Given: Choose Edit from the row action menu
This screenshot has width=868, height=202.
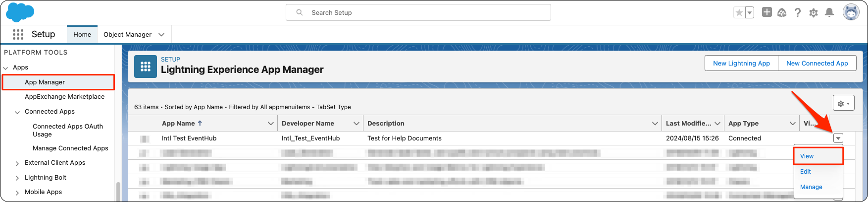Looking at the screenshot, I should coord(806,172).
